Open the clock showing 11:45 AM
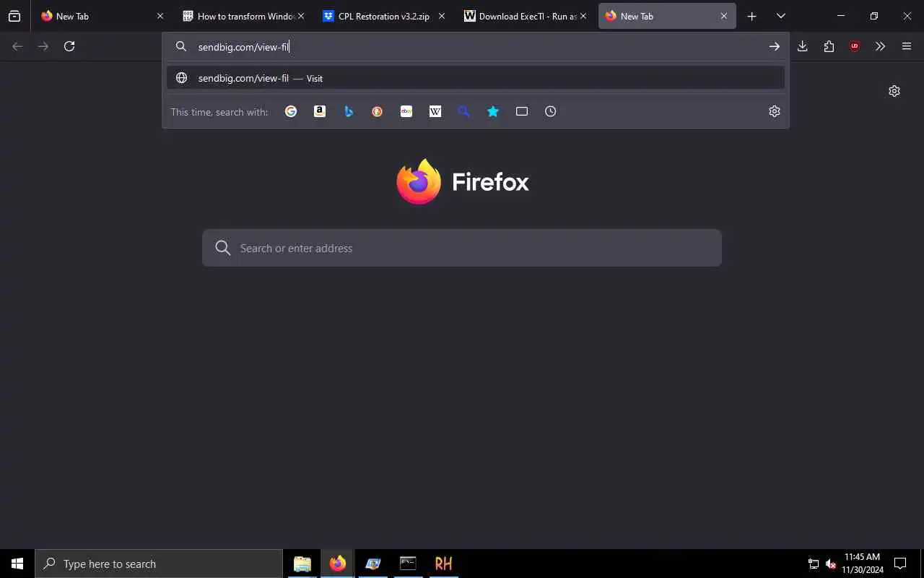Screen dimensions: 924x578 pos(863,564)
